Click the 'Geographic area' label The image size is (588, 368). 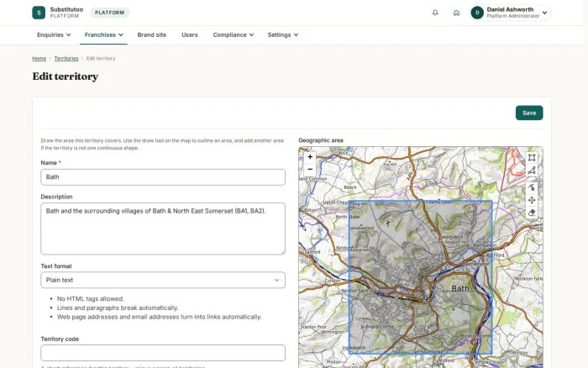(321, 140)
